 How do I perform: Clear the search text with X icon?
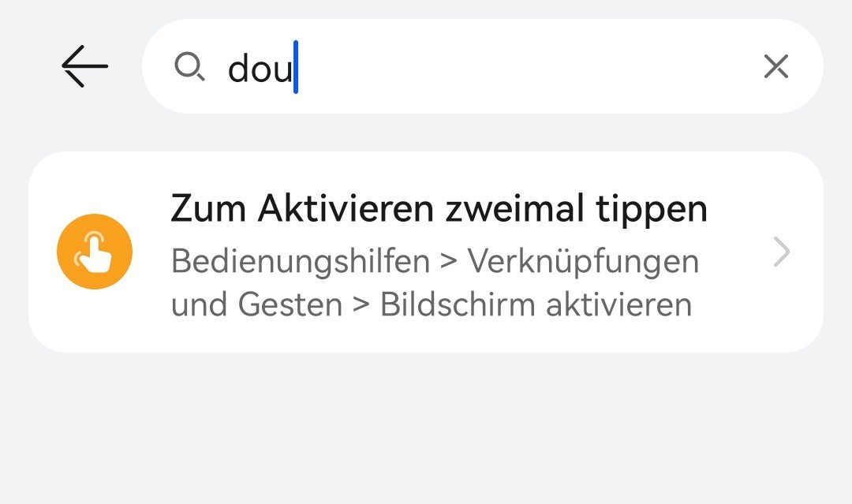[776, 68]
